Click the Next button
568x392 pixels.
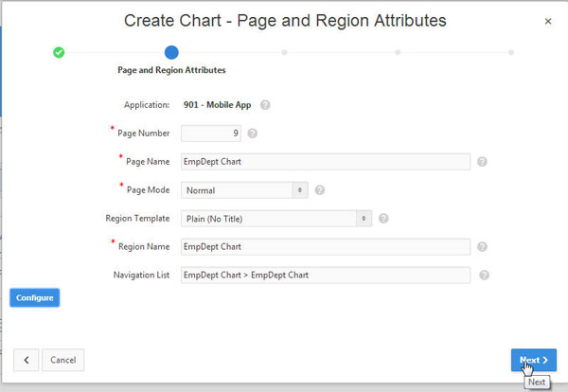click(x=533, y=360)
